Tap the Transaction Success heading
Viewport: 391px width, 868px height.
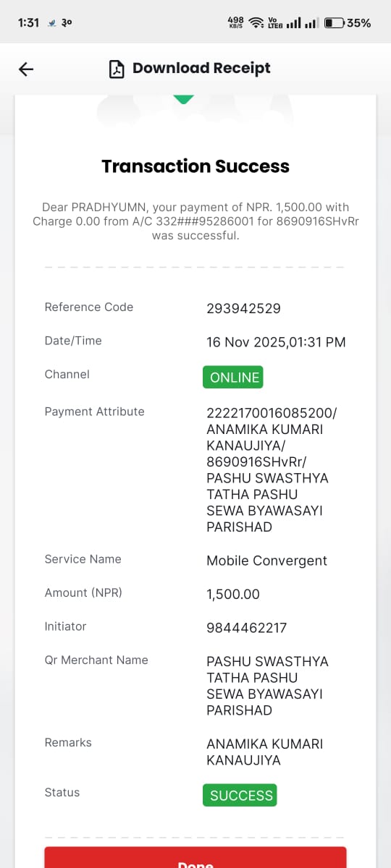[195, 166]
